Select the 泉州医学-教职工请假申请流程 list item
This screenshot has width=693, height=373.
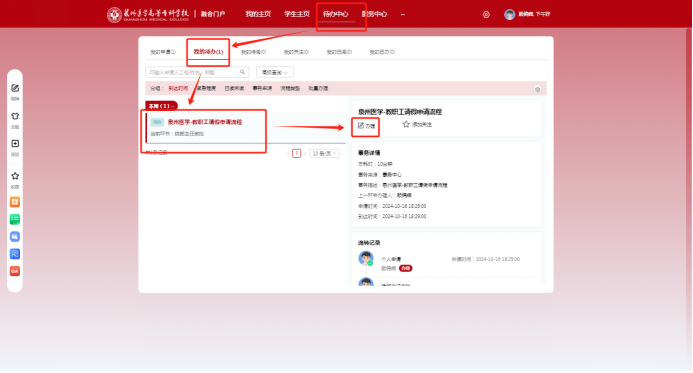[x=246, y=128]
